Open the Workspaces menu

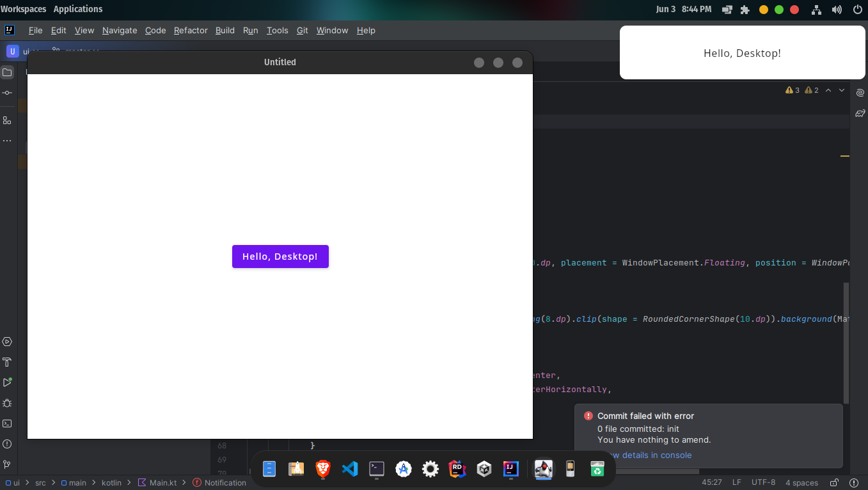(x=23, y=9)
